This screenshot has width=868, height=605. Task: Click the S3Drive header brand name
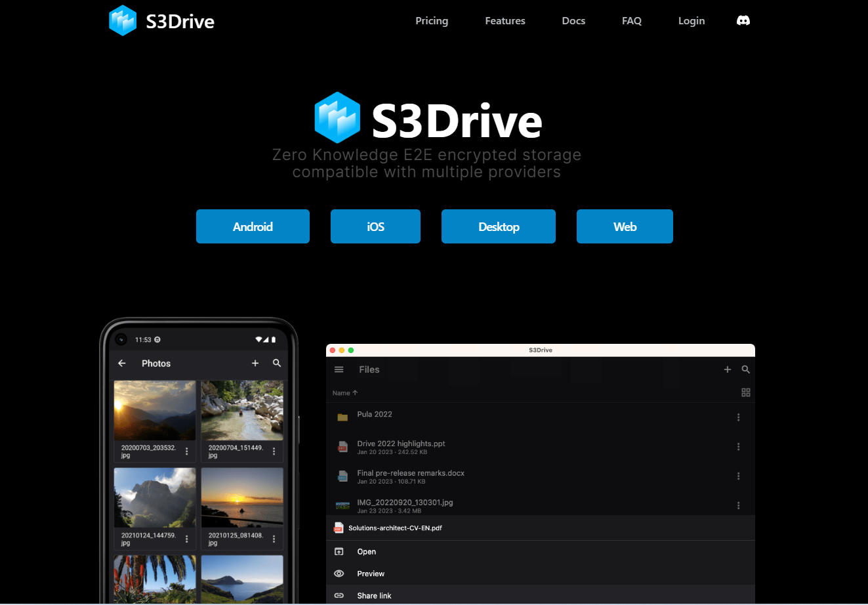coord(180,21)
